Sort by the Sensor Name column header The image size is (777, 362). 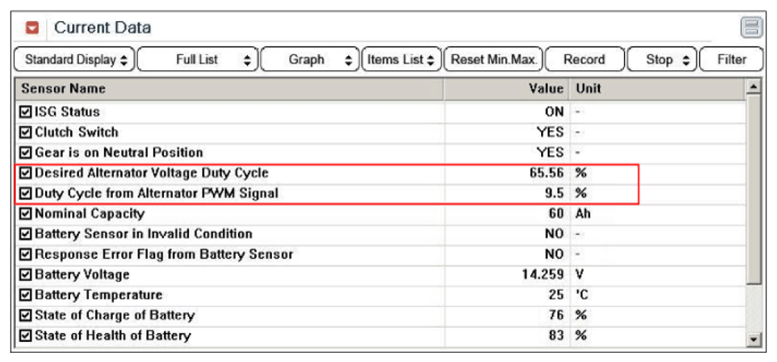229,89
